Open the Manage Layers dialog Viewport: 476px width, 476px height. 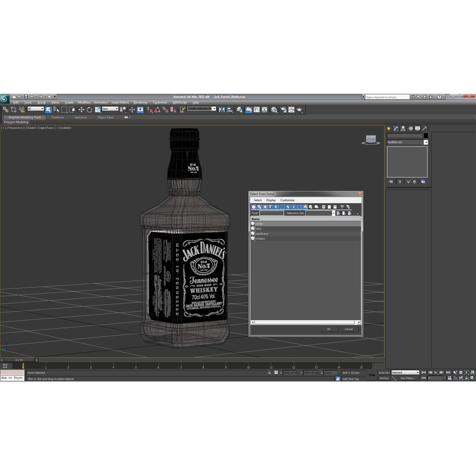click(x=239, y=110)
